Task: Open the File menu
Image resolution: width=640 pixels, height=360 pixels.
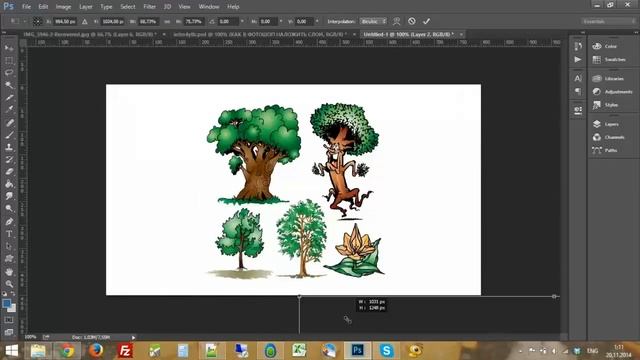Action: [27, 7]
